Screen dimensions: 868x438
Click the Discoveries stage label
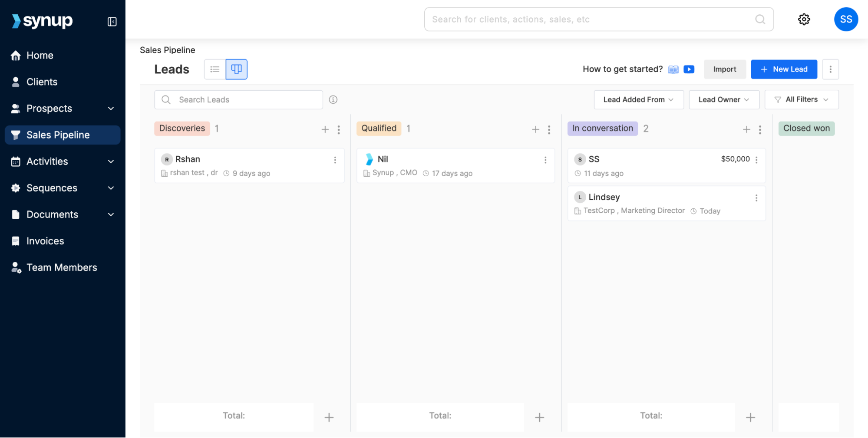point(182,128)
